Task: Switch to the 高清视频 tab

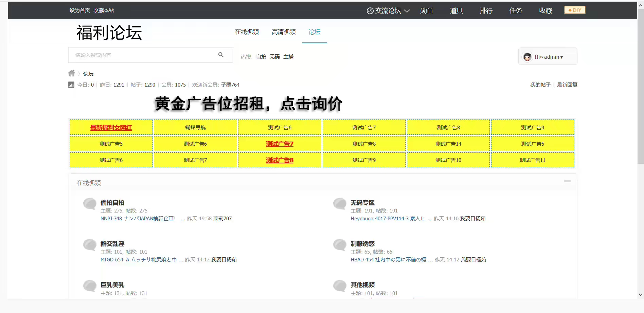Action: click(284, 32)
